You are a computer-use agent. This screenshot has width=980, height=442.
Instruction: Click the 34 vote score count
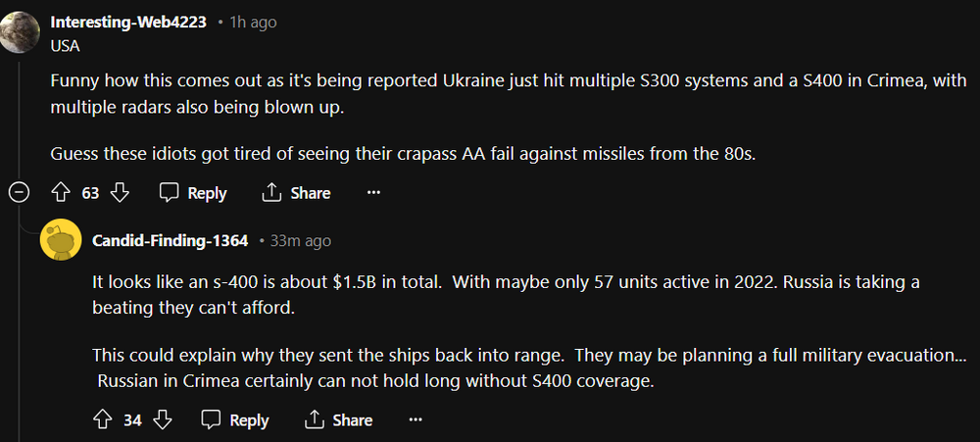click(x=132, y=420)
